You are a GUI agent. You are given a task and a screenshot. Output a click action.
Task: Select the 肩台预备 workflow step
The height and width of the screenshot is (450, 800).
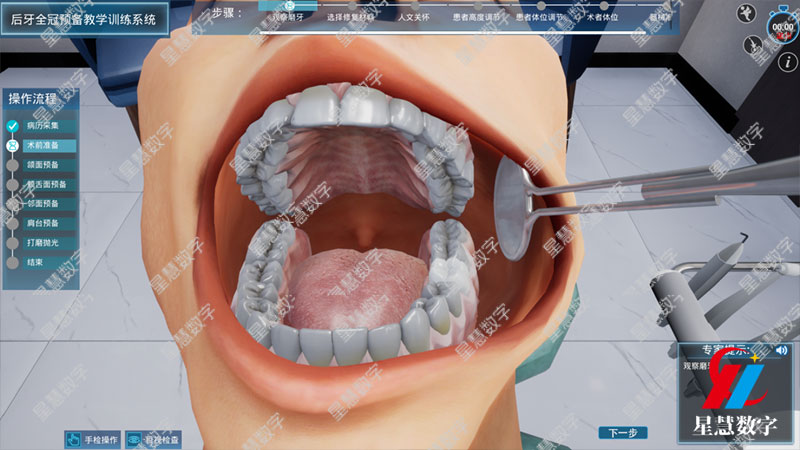pos(44,223)
